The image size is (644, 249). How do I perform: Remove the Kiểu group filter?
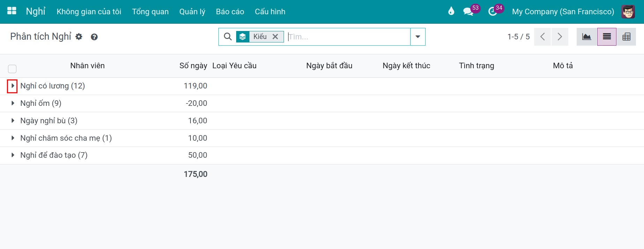(x=275, y=37)
